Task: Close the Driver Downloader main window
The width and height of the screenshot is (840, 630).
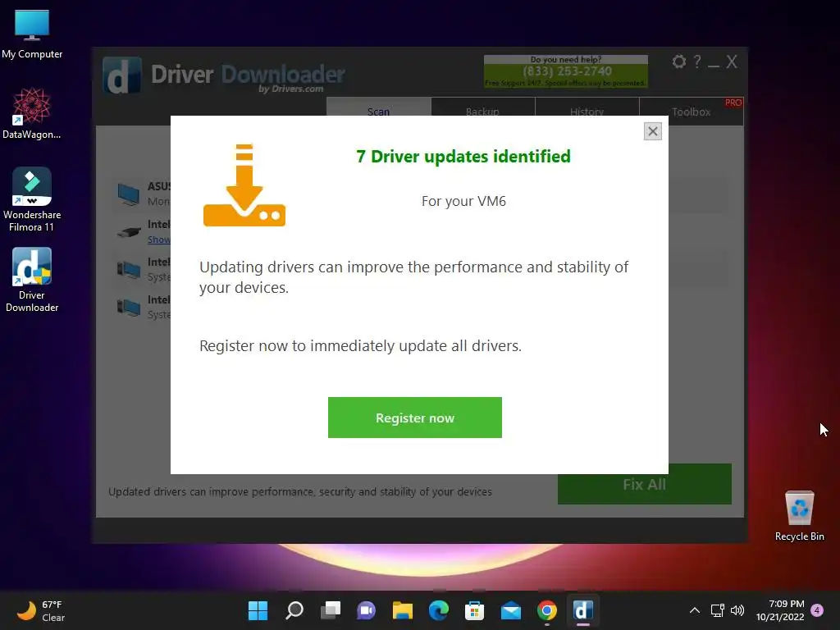Action: pos(732,62)
